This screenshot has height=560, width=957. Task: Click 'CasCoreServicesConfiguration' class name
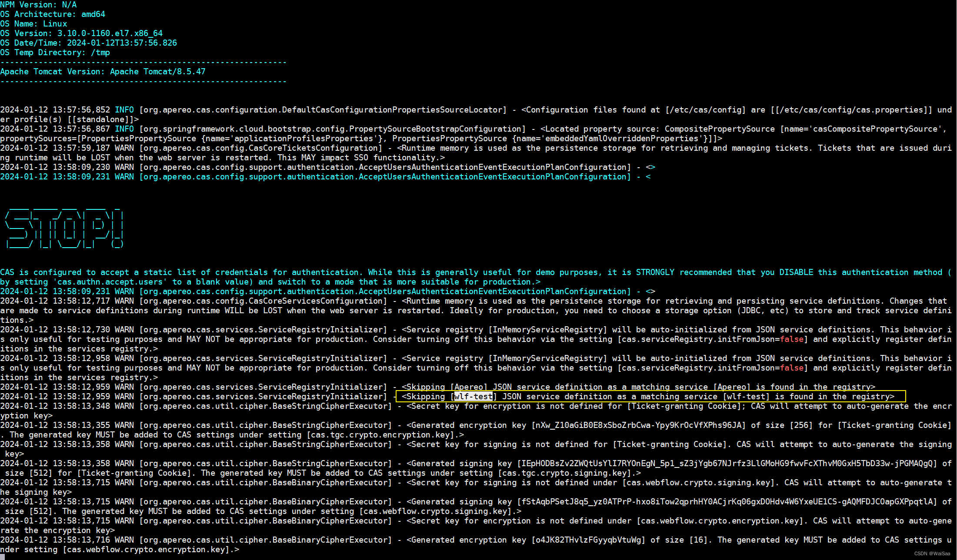pyautogui.click(x=316, y=301)
